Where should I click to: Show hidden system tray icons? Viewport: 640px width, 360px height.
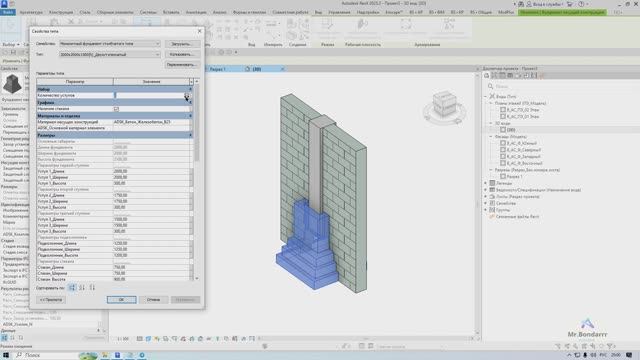[x=569, y=356]
